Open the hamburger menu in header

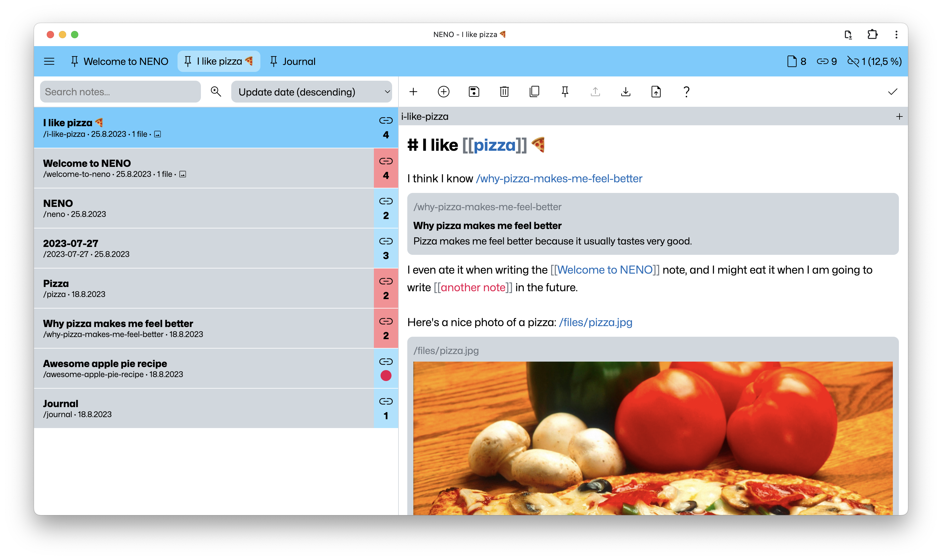point(49,61)
